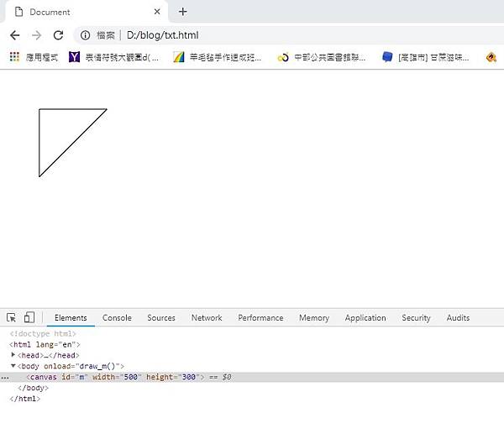
Task: Activate the DevTools element inspector icon
Action: 11,317
